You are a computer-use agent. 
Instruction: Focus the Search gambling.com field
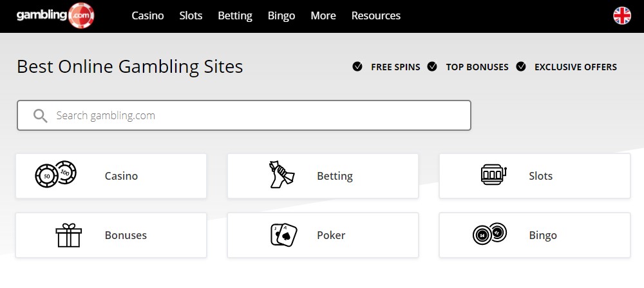pyautogui.click(x=243, y=115)
